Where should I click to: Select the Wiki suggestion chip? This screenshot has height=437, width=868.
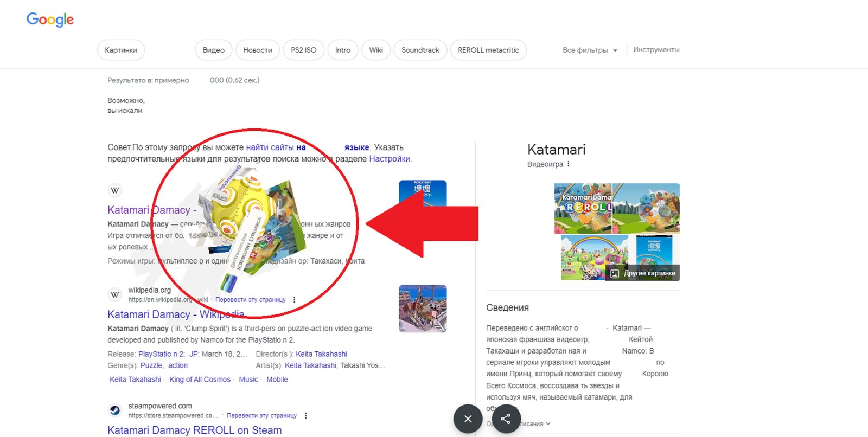(x=376, y=50)
